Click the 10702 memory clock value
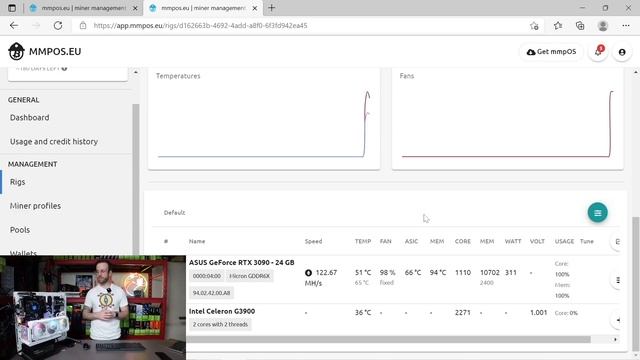640x360 pixels. 489,273
